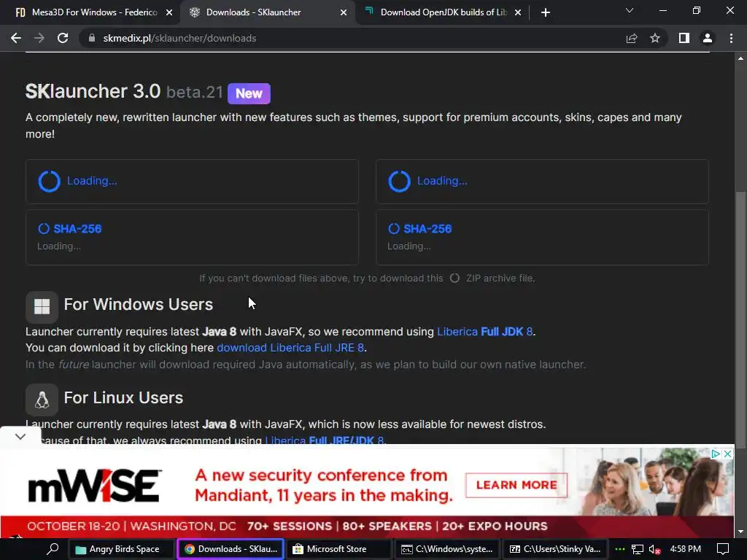
Task: Click LEARN MORE in the mWISE ad
Action: (x=516, y=485)
